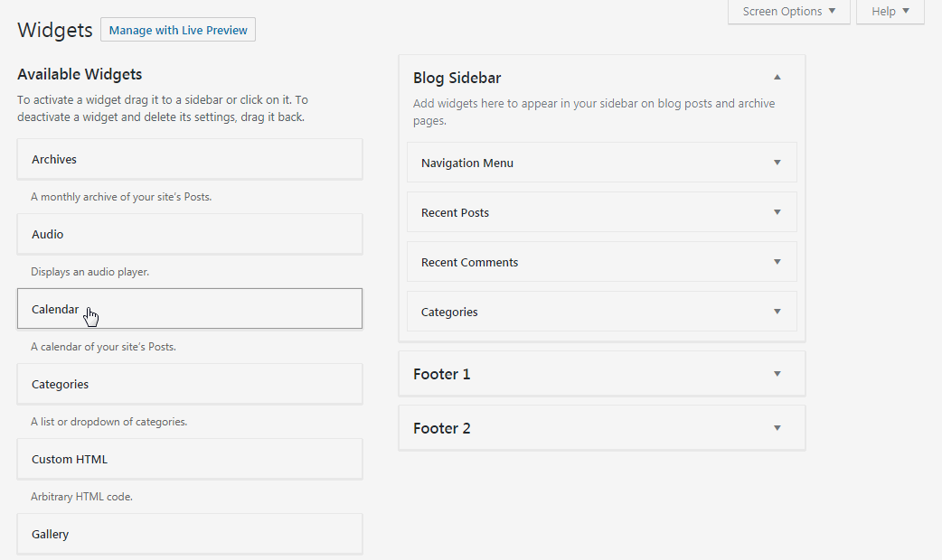This screenshot has width=942, height=560.
Task: Click Manage with Live Preview button
Action: (178, 30)
